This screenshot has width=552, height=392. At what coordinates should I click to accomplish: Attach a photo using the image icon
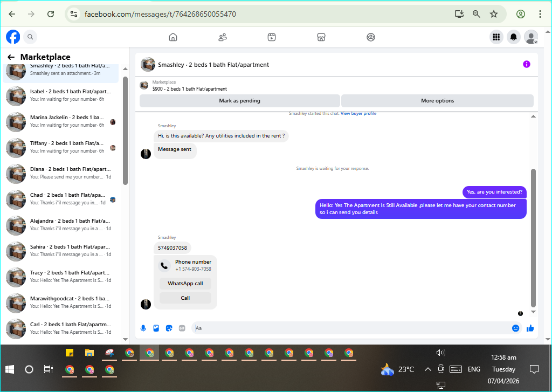pyautogui.click(x=156, y=328)
